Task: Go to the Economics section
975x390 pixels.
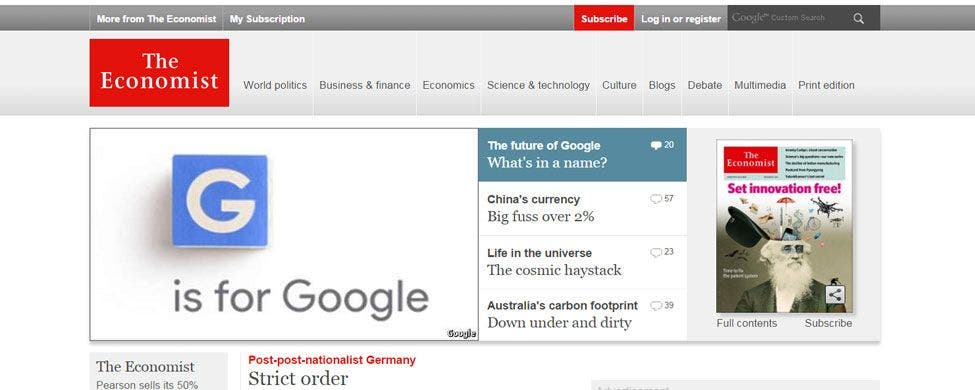Action: [x=448, y=85]
